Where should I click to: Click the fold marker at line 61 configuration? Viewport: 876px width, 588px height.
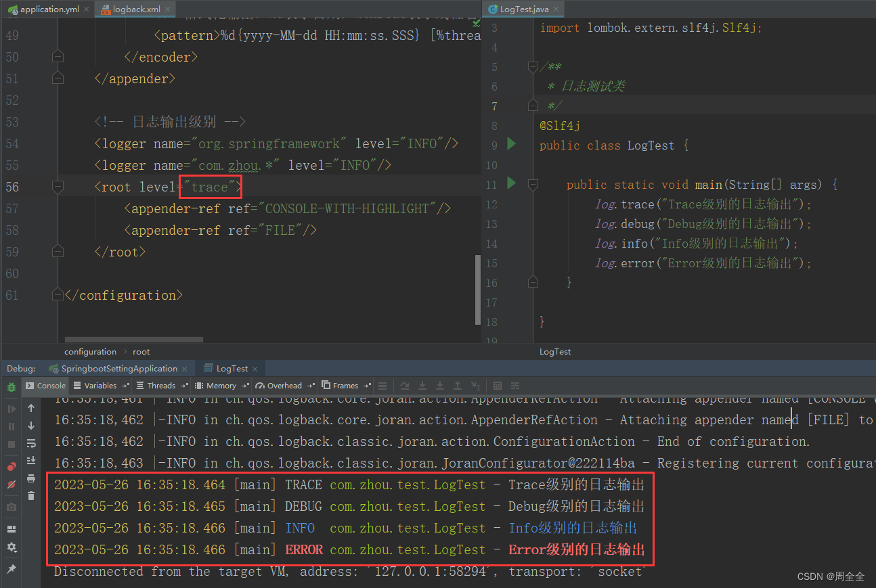pos(58,295)
